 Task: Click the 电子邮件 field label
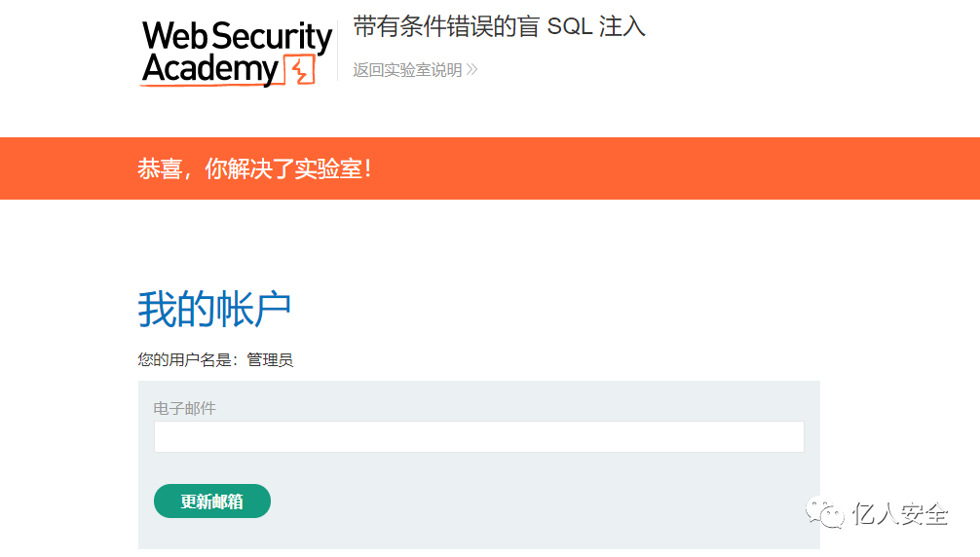coord(184,408)
